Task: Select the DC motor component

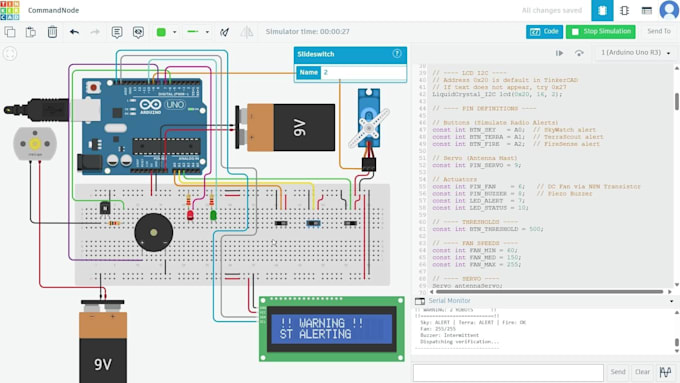Action: pos(35,144)
